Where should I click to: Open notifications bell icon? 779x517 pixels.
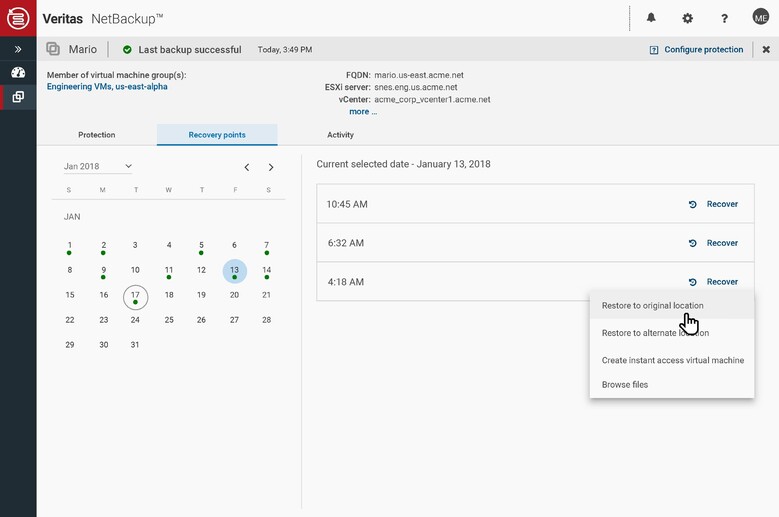point(651,18)
